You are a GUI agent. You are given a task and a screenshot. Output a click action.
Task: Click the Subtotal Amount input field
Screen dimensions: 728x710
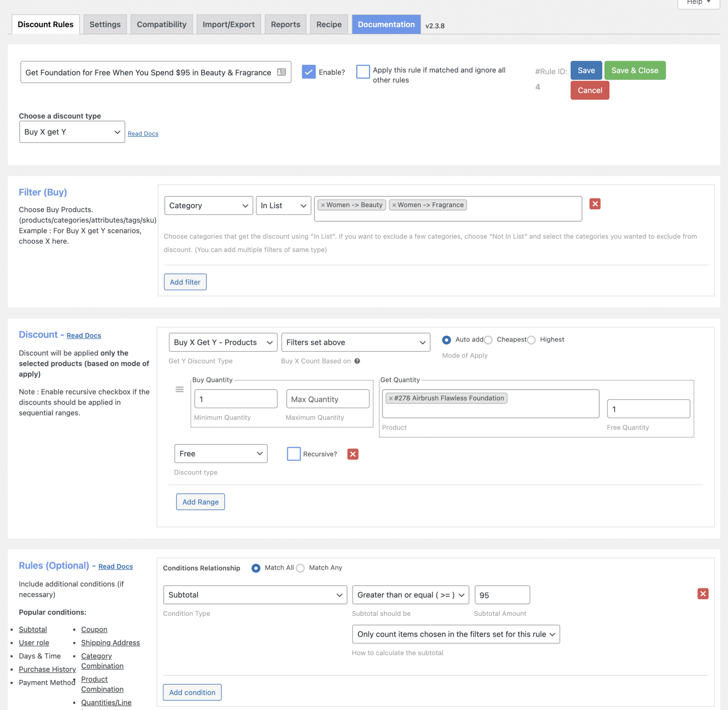pos(502,595)
